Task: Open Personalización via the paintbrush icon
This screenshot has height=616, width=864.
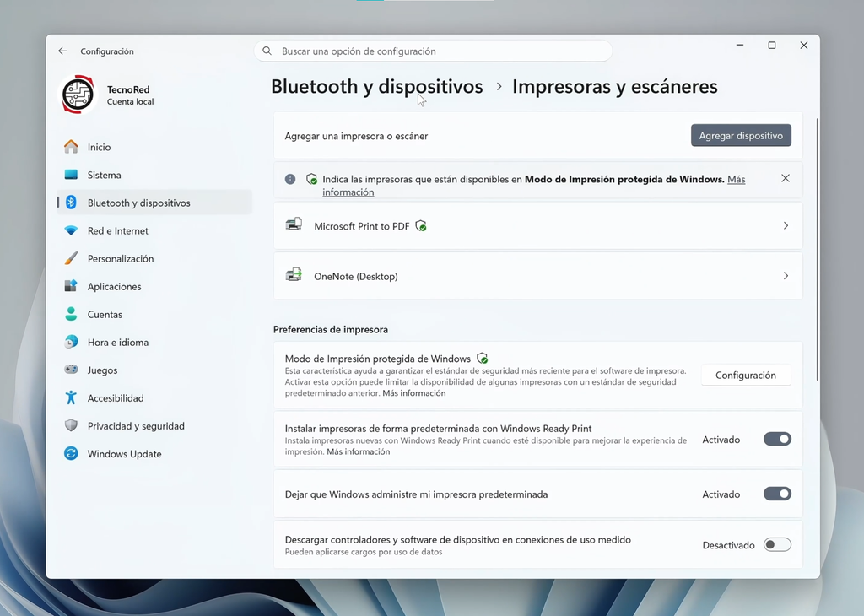Action: pyautogui.click(x=71, y=258)
